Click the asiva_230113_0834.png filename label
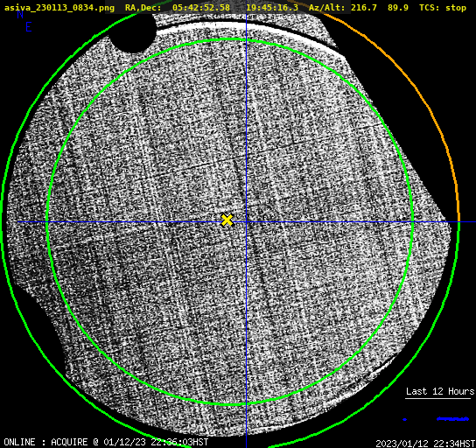This screenshot has width=476, height=448. coord(59,8)
